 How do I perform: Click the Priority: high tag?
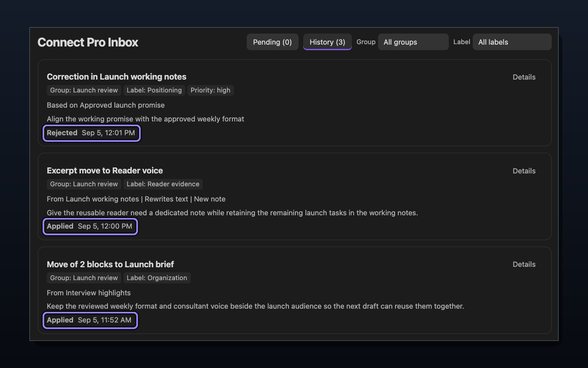pyautogui.click(x=210, y=90)
